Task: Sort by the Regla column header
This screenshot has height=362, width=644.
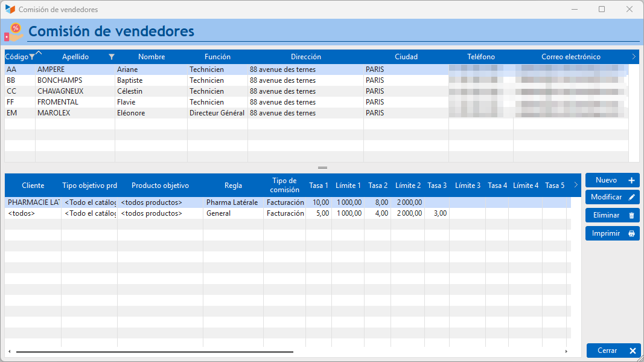Action: [233, 186]
